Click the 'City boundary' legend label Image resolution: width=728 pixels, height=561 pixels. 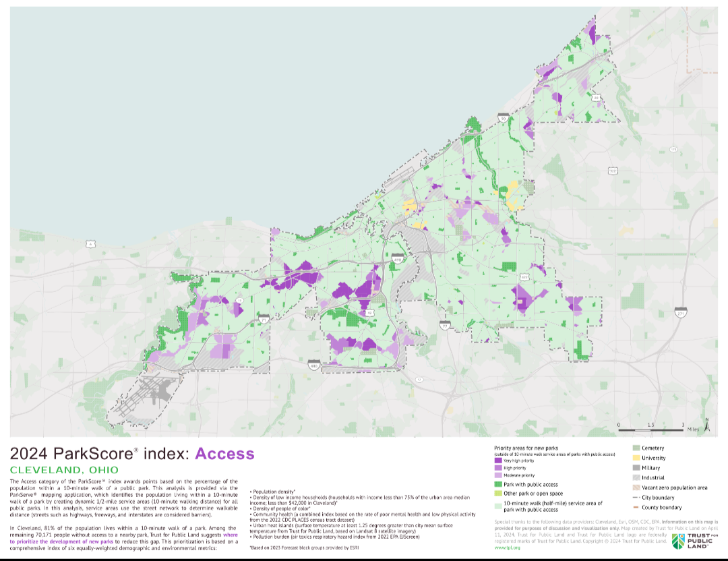tap(658, 498)
